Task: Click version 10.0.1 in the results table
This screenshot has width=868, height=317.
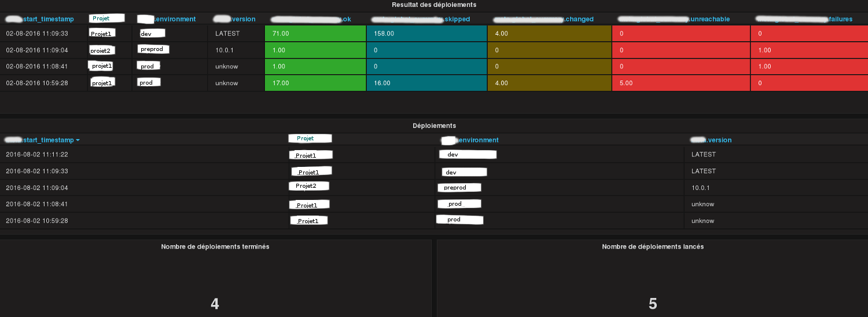Action: coord(224,50)
